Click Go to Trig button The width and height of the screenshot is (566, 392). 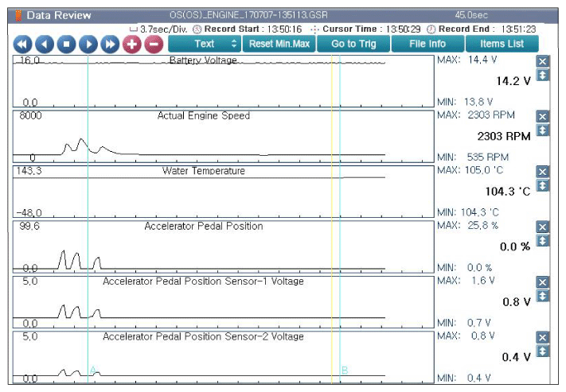tap(353, 44)
